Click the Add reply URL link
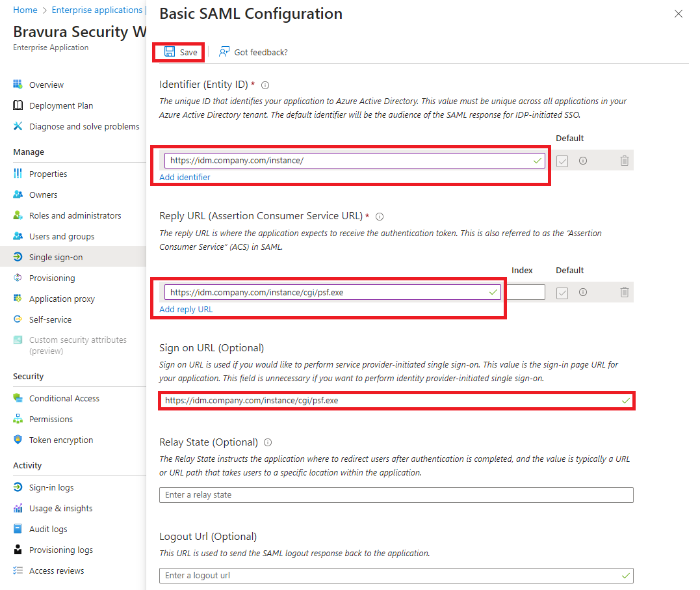 click(x=185, y=308)
